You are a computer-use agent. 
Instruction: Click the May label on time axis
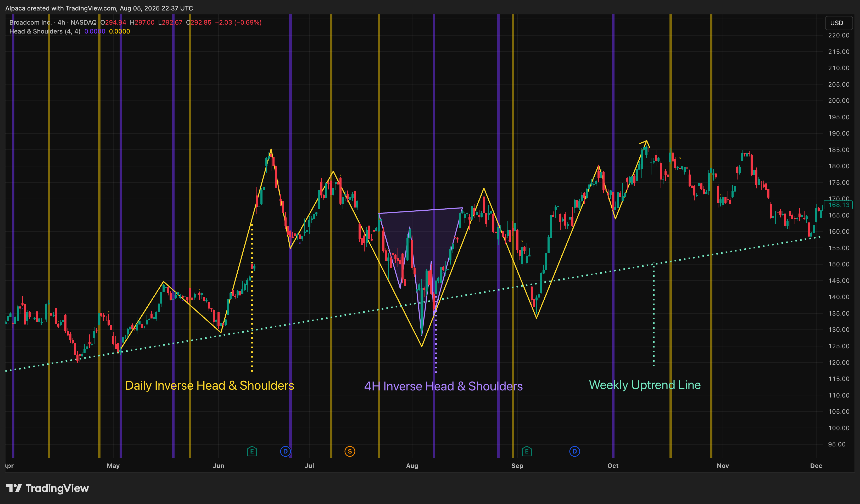click(113, 466)
